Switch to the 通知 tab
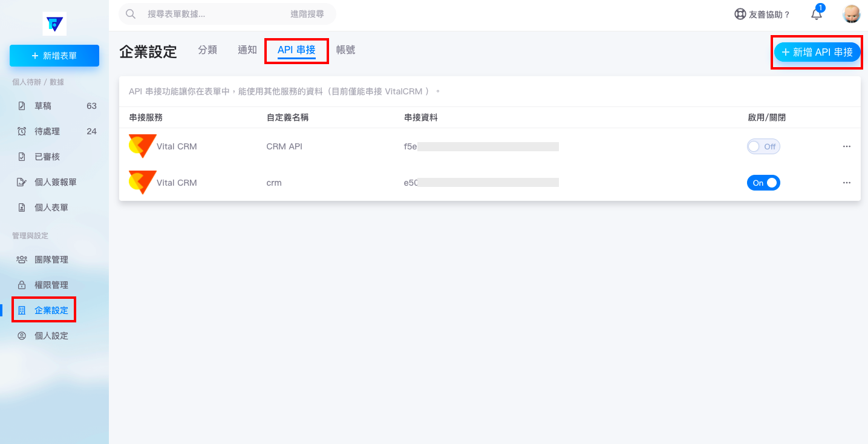Image resolution: width=868 pixels, height=444 pixels. click(247, 50)
